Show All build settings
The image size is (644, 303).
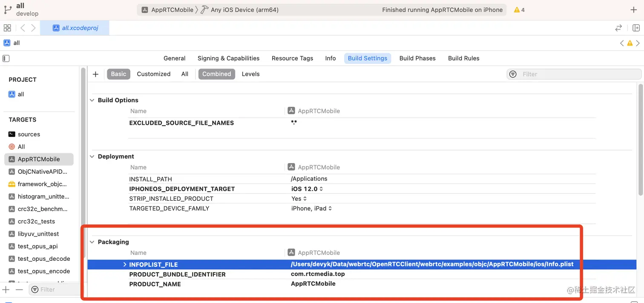coord(184,74)
